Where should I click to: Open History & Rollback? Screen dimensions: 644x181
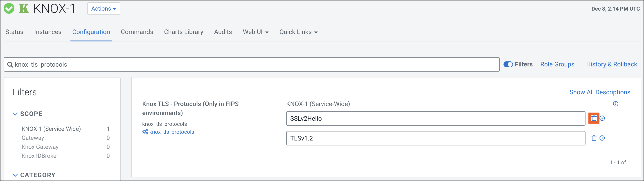point(612,65)
